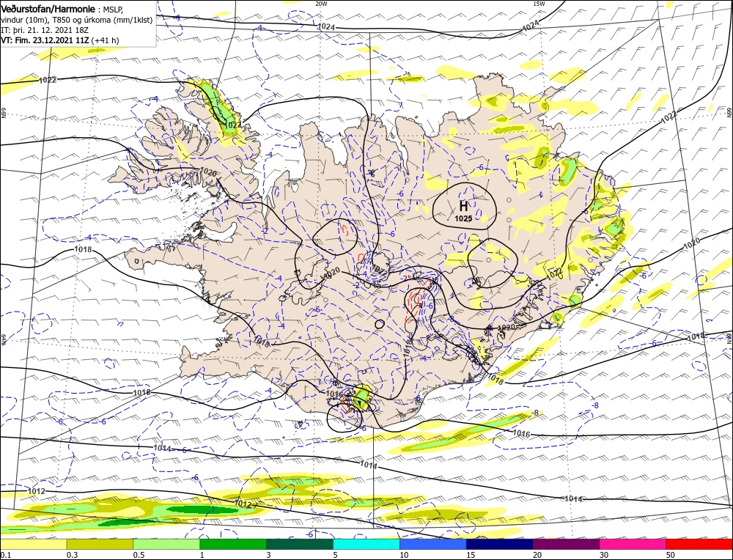Click the '3' legend scale label

coord(269,555)
